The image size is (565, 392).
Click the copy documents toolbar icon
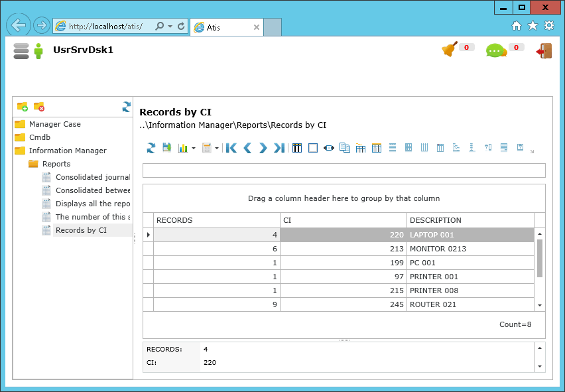tap(345, 148)
